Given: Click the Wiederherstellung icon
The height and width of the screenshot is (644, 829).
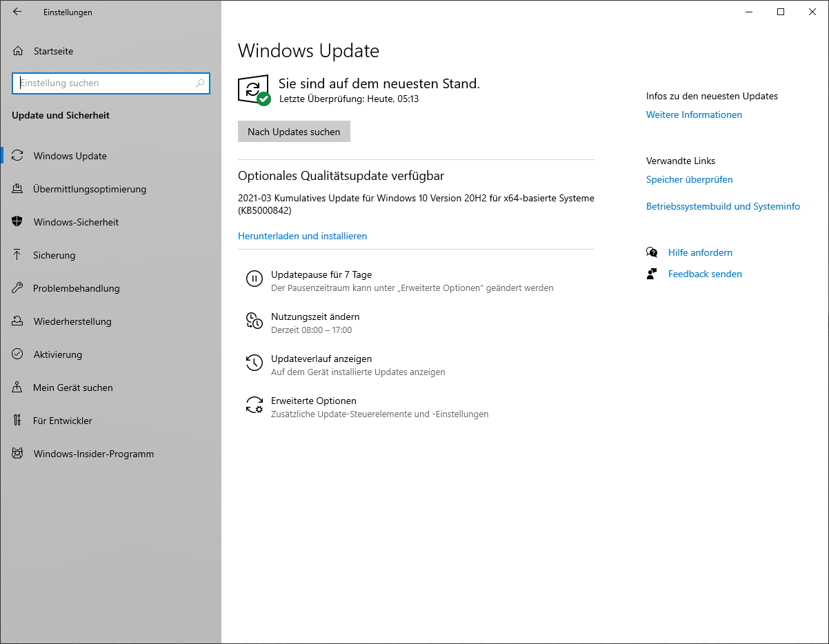Looking at the screenshot, I should tap(18, 321).
